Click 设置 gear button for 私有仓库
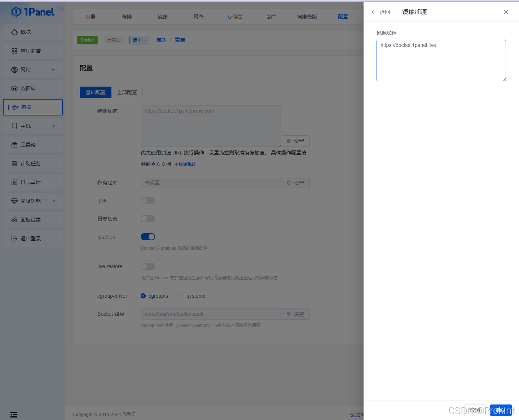Image resolution: width=519 pixels, height=420 pixels. coord(295,183)
